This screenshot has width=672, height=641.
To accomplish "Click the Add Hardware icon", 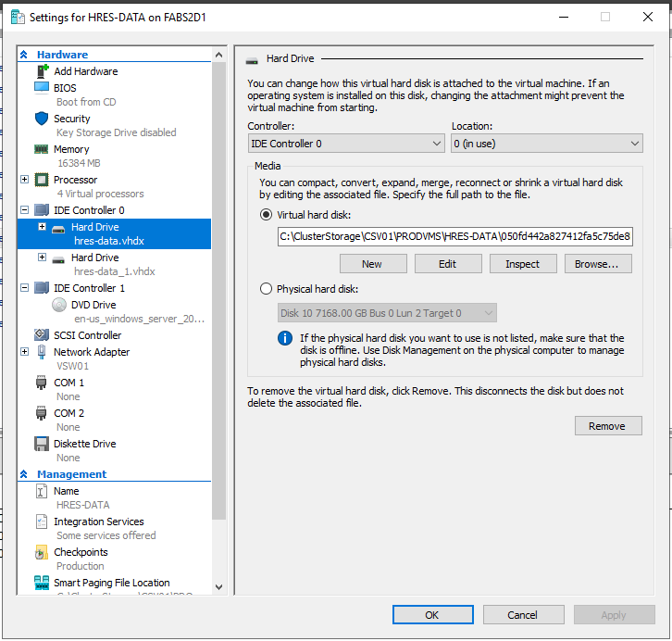I will [x=42, y=71].
